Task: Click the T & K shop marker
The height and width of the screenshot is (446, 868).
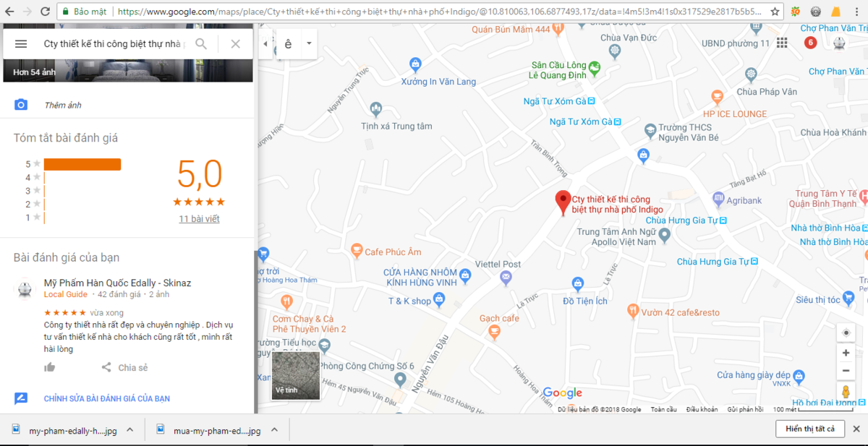Action: (x=439, y=300)
